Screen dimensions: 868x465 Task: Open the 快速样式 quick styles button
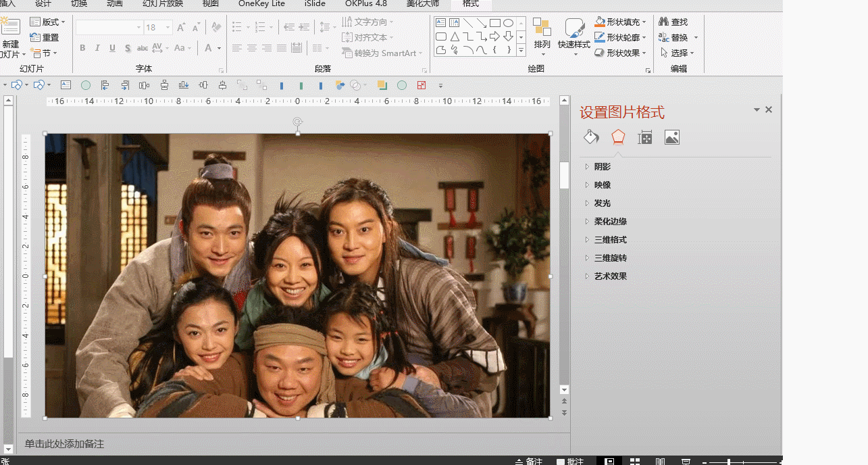(574, 36)
